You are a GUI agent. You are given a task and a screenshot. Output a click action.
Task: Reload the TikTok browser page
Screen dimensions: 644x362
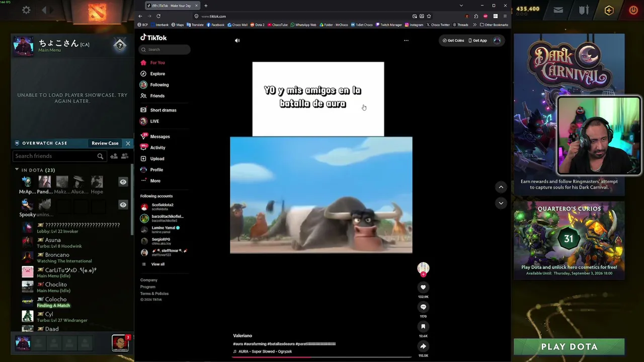158,16
